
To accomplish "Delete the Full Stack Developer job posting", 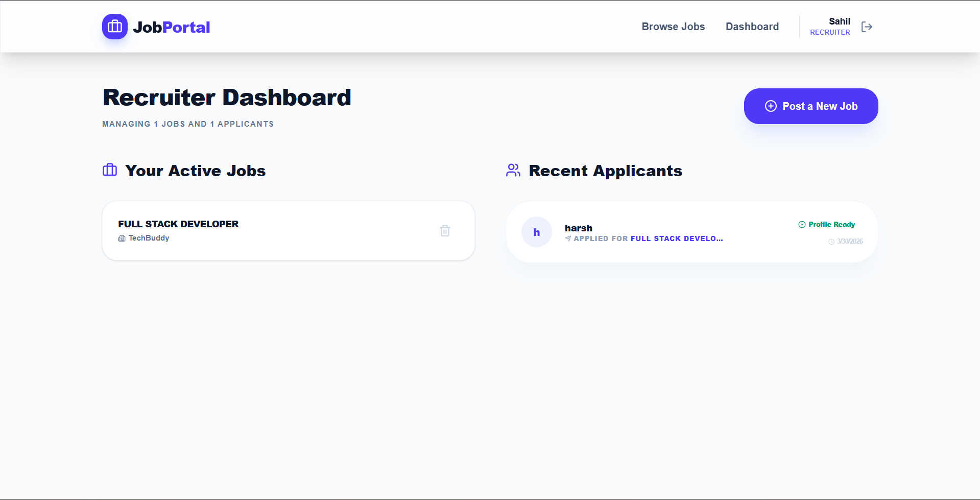I will click(x=445, y=230).
